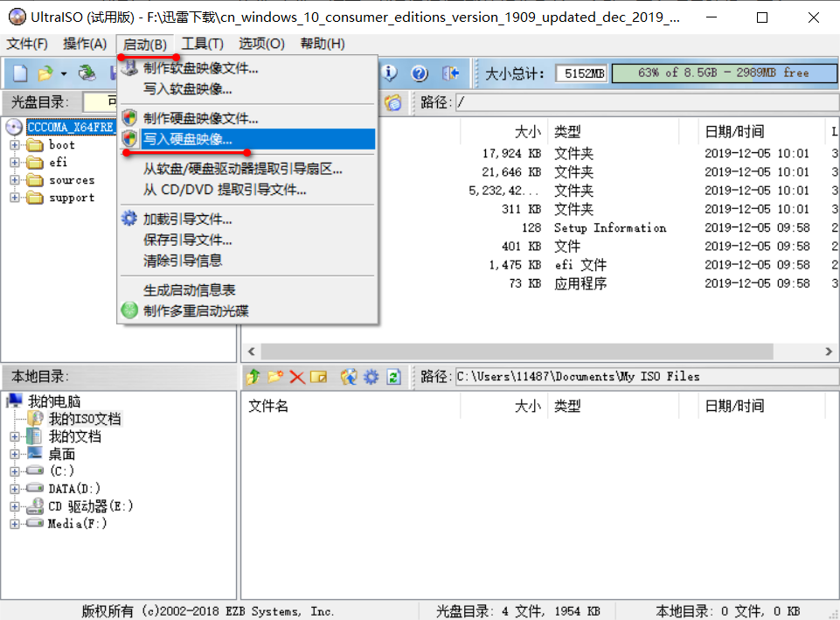Click the image path field showing /

click(647, 101)
